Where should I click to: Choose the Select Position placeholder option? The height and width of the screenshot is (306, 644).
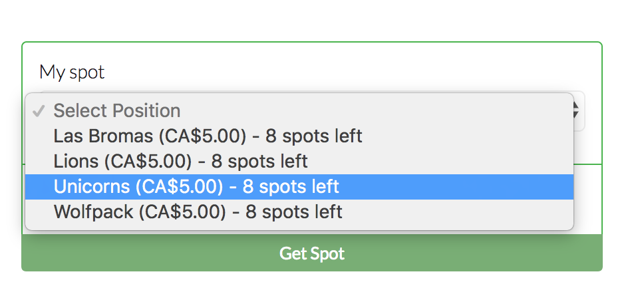(299, 111)
